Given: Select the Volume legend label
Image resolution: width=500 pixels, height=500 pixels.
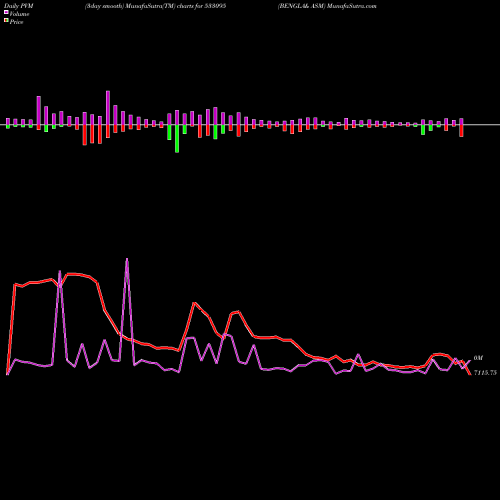Looking at the screenshot, I should tap(19, 14).
